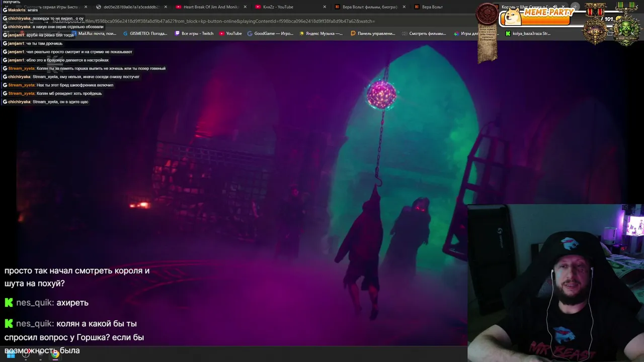Close the 'de05e28769a0e7a7a5cedddb' tab
The height and width of the screenshot is (362, 644).
(166, 7)
